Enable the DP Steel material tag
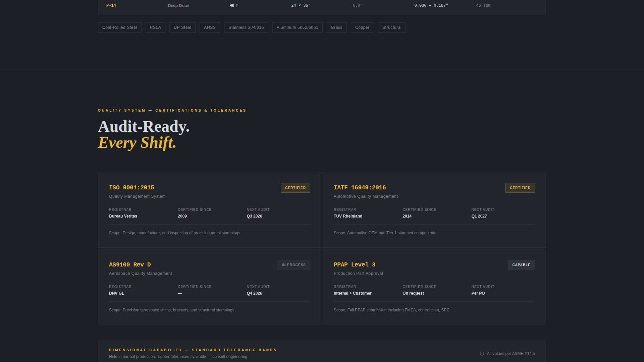This screenshot has height=362, width=644. (x=182, y=27)
